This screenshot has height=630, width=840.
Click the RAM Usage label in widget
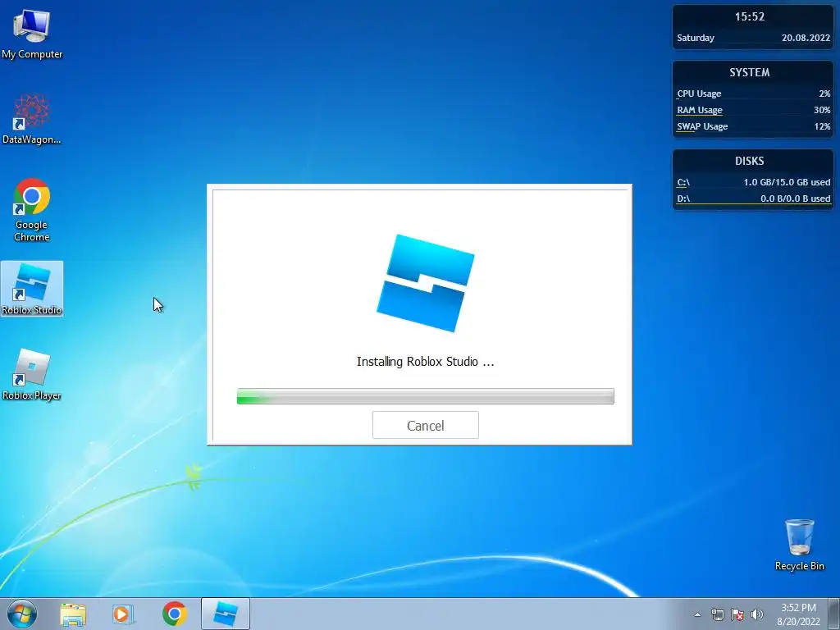700,110
